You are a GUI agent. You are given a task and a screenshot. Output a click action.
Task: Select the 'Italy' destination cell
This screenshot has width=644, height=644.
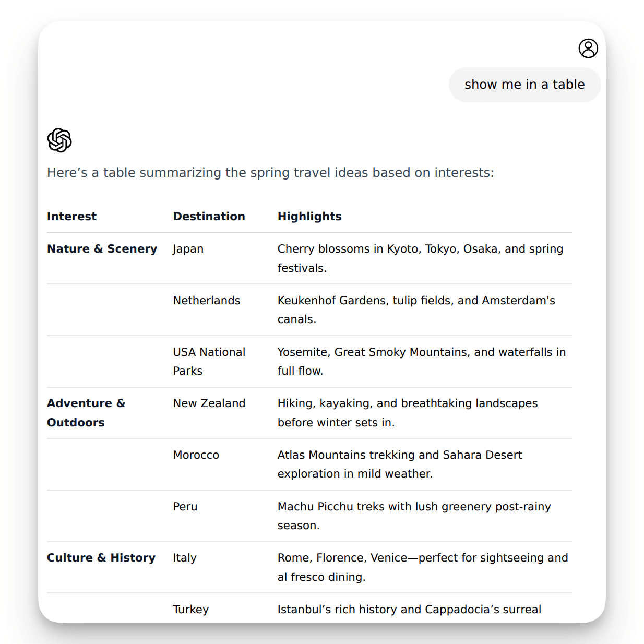[185, 557]
